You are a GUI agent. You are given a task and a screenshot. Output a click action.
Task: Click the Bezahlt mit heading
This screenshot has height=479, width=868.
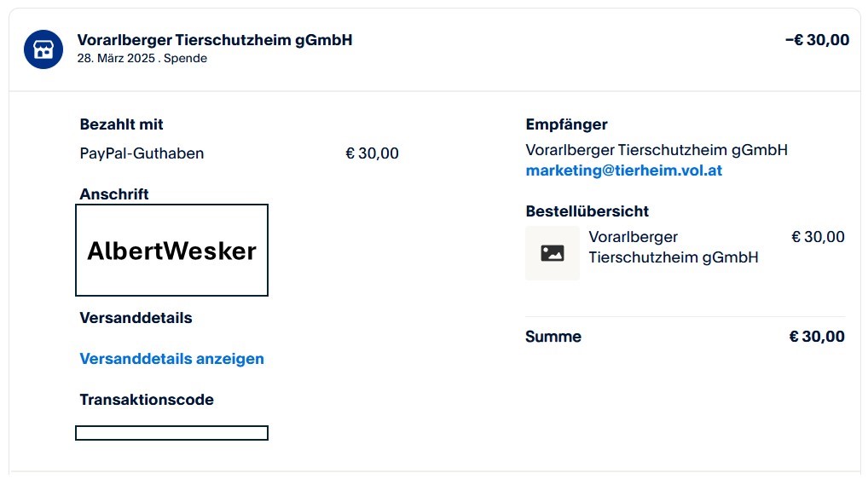click(121, 124)
